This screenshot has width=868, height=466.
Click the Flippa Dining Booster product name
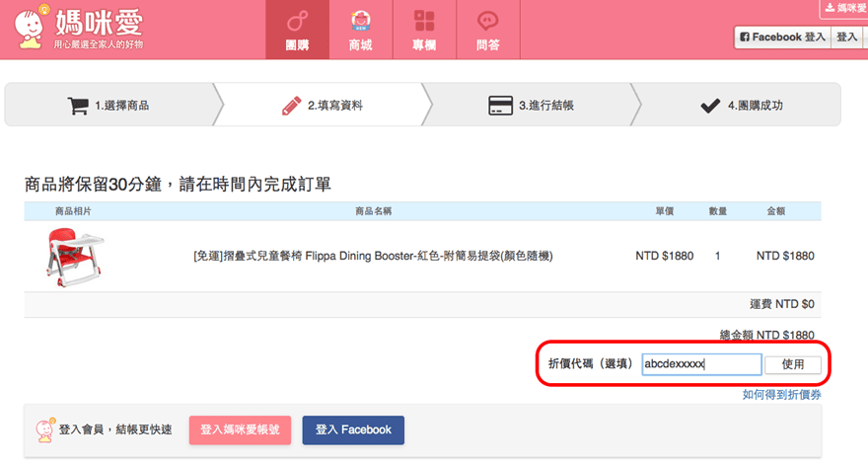(373, 256)
